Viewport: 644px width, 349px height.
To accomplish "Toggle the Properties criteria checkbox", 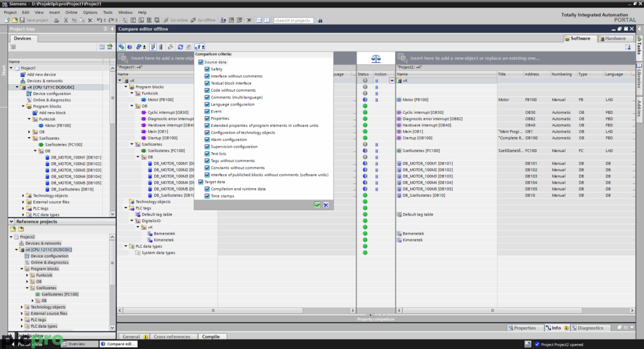I will (x=207, y=118).
